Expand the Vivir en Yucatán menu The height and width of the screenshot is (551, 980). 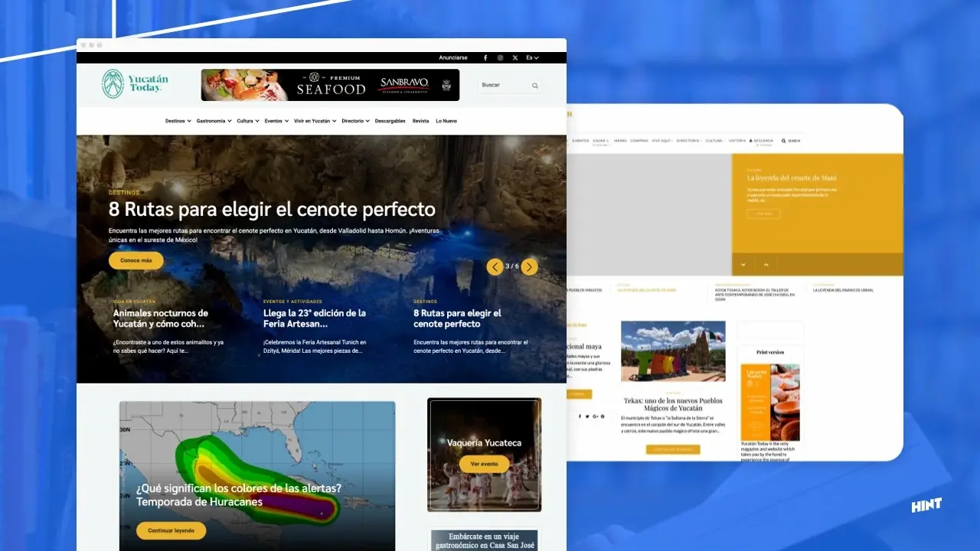(x=315, y=121)
